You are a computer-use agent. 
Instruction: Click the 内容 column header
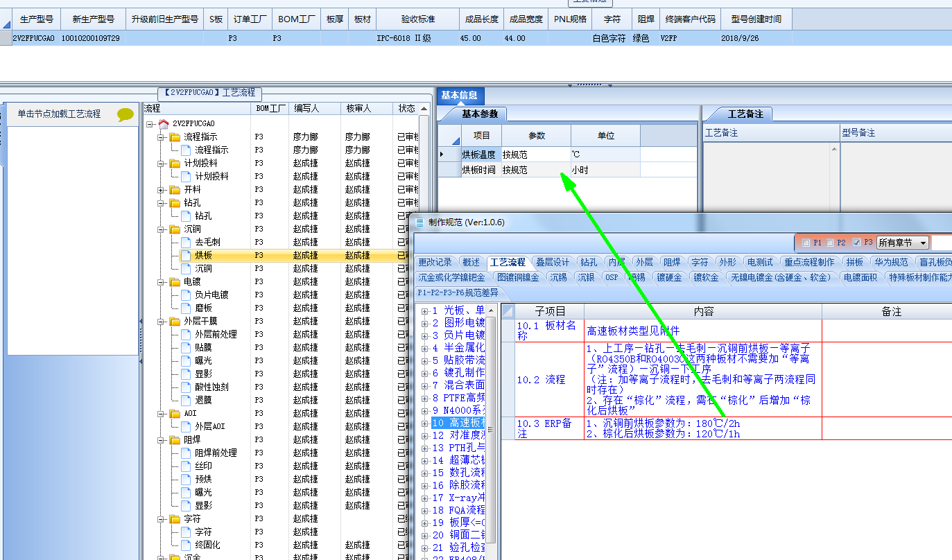tap(703, 312)
